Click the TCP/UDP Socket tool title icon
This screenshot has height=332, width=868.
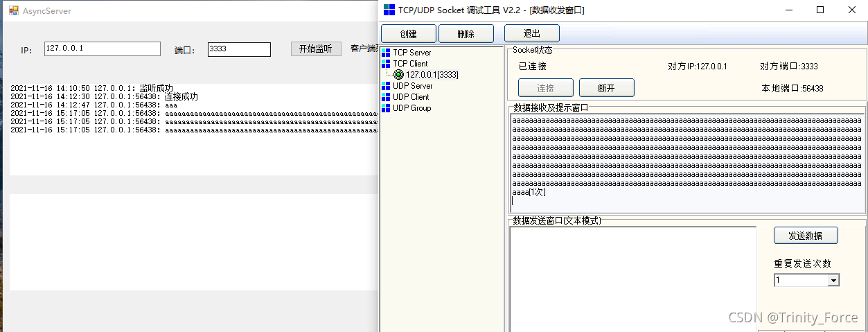[x=389, y=10]
